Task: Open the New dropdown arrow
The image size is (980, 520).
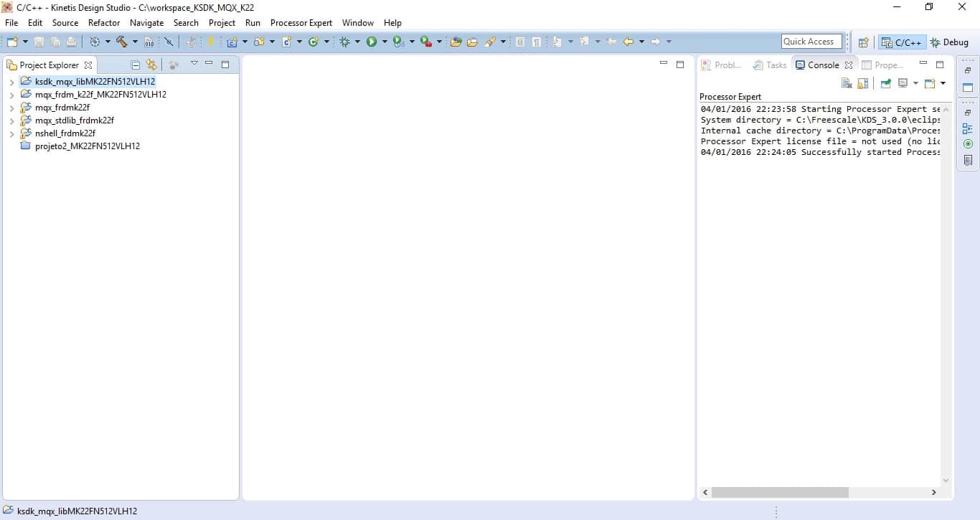Action: pos(24,42)
